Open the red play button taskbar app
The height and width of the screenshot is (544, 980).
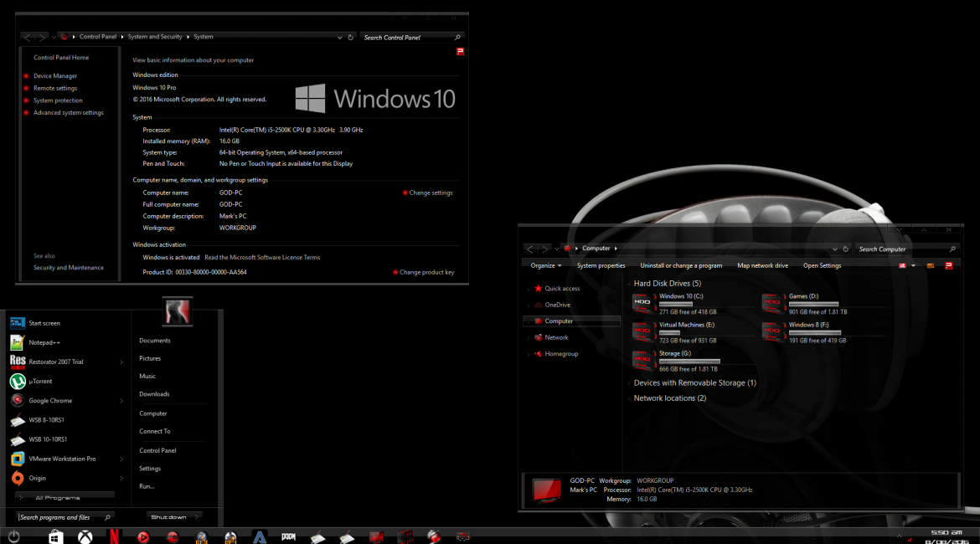point(143,537)
